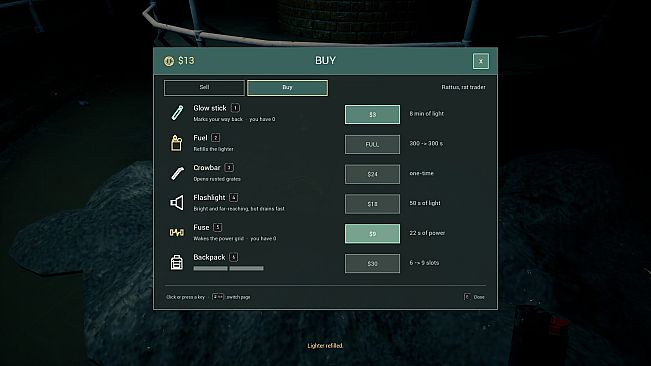Screen dimensions: 651x366
Task: Click 'Wakes the power grid' description
Action: (x=218, y=239)
